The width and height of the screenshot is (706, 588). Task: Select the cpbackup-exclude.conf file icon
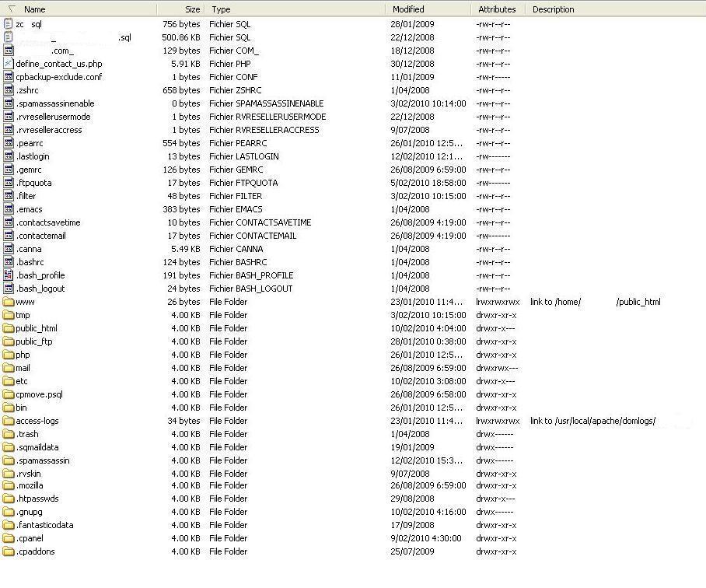click(8, 76)
